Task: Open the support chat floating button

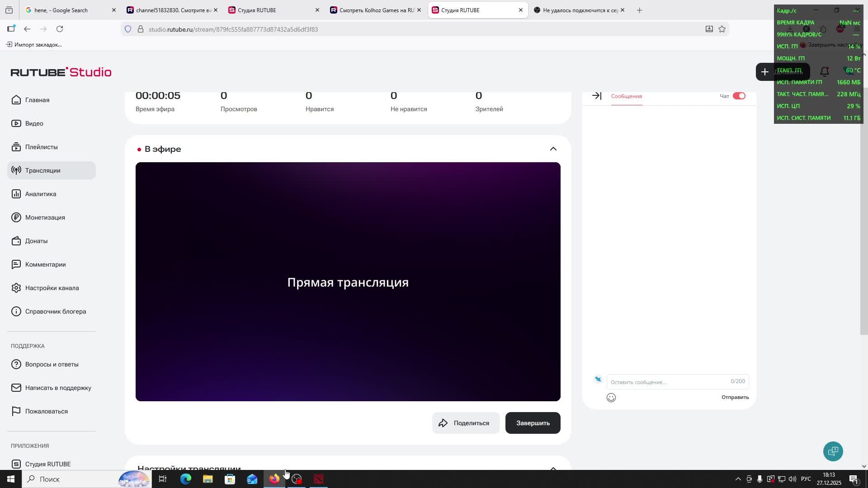Action: coord(833,451)
